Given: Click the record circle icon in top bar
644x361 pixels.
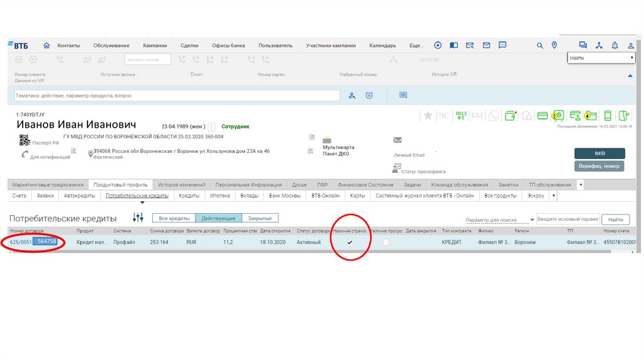Looking at the screenshot, I should coord(438,45).
